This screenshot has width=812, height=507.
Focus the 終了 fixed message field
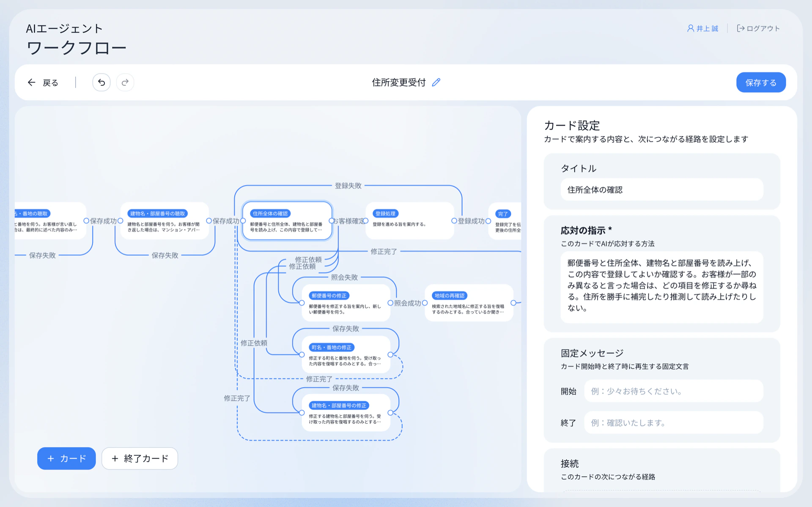[674, 422]
